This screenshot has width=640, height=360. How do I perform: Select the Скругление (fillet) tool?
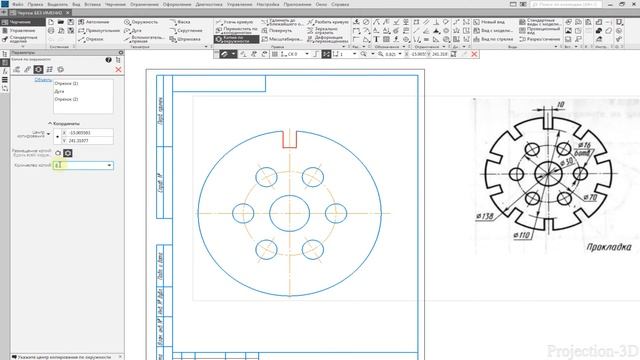coord(186,31)
